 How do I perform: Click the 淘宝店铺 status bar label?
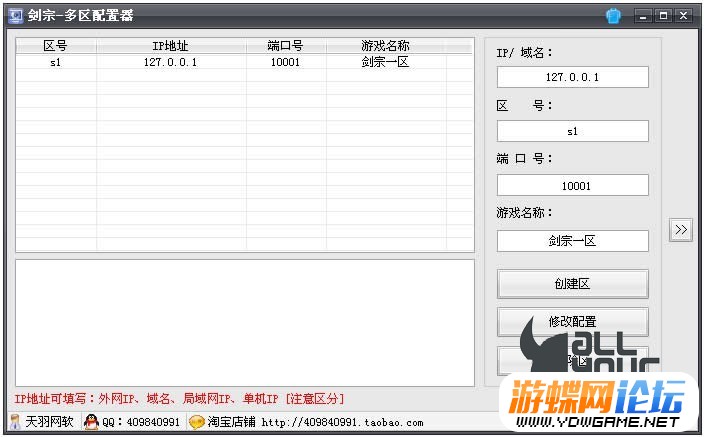(231, 422)
